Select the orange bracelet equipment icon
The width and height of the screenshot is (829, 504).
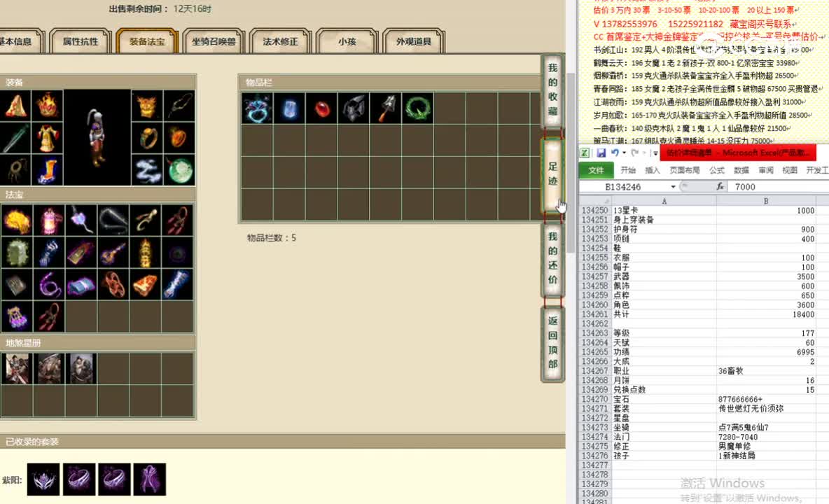coord(179,138)
